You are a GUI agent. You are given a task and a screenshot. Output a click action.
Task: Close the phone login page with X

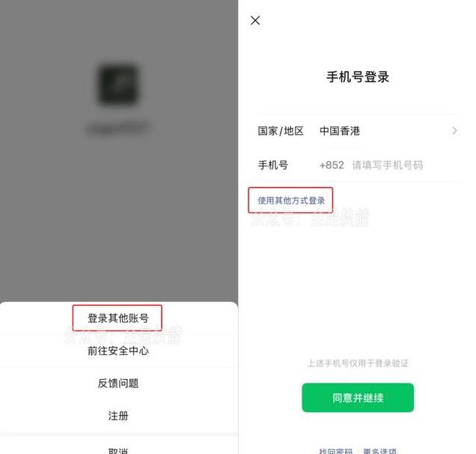coord(255,21)
